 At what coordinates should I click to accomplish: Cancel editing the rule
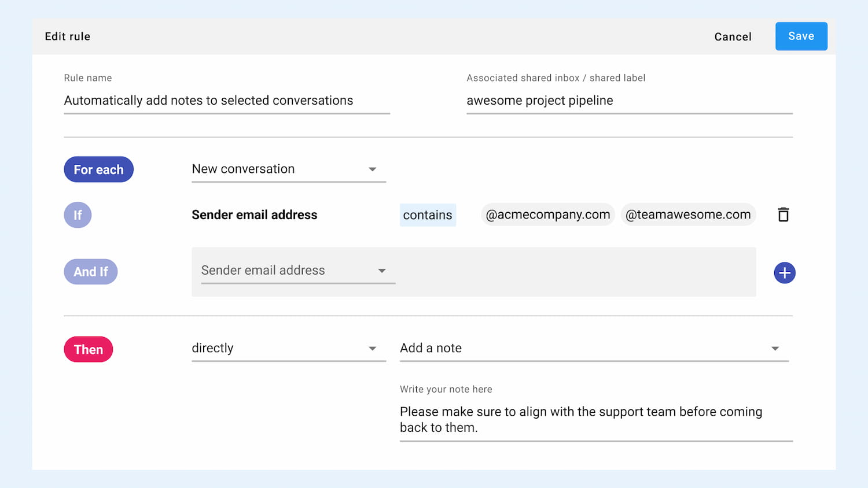click(x=733, y=37)
